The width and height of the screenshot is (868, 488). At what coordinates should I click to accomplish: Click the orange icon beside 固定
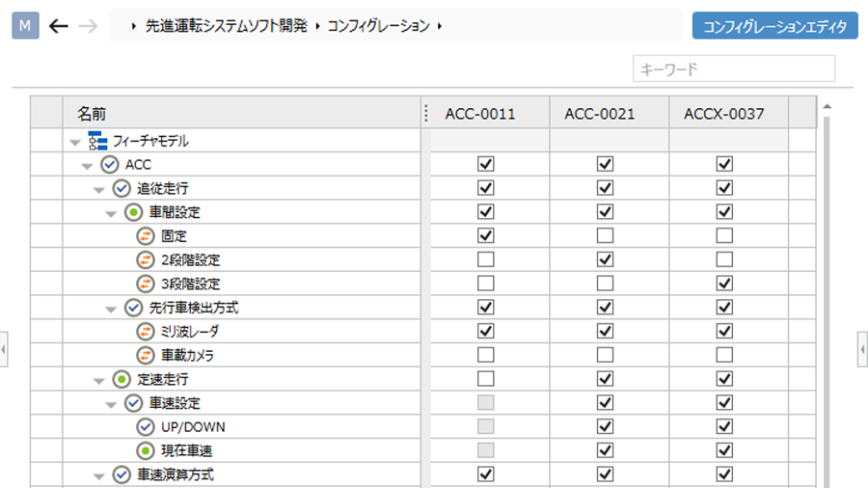(x=146, y=236)
